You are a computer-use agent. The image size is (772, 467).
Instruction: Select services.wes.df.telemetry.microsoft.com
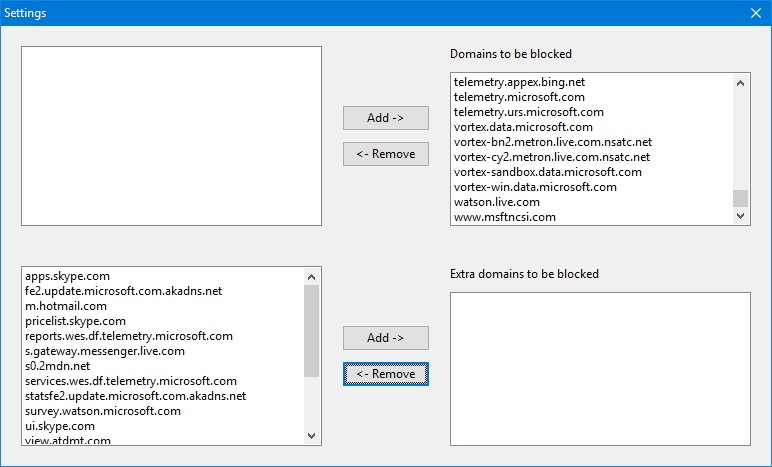point(130,381)
